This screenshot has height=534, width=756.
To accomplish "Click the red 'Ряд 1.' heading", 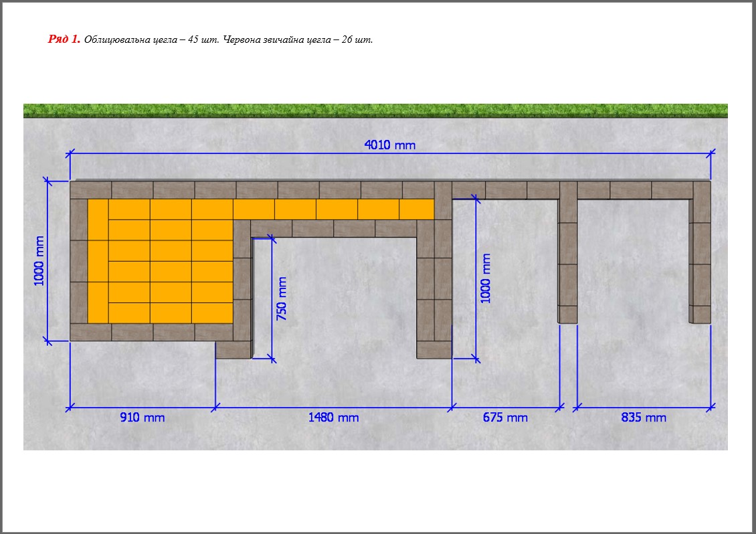I will [x=64, y=39].
